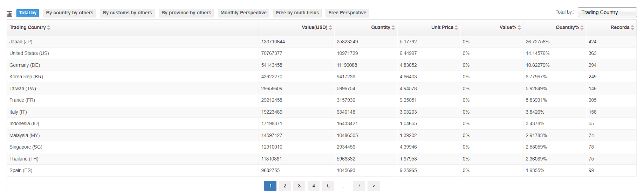Open Free Perspective tab
Screen dimensions: 644x193
pos(347,13)
